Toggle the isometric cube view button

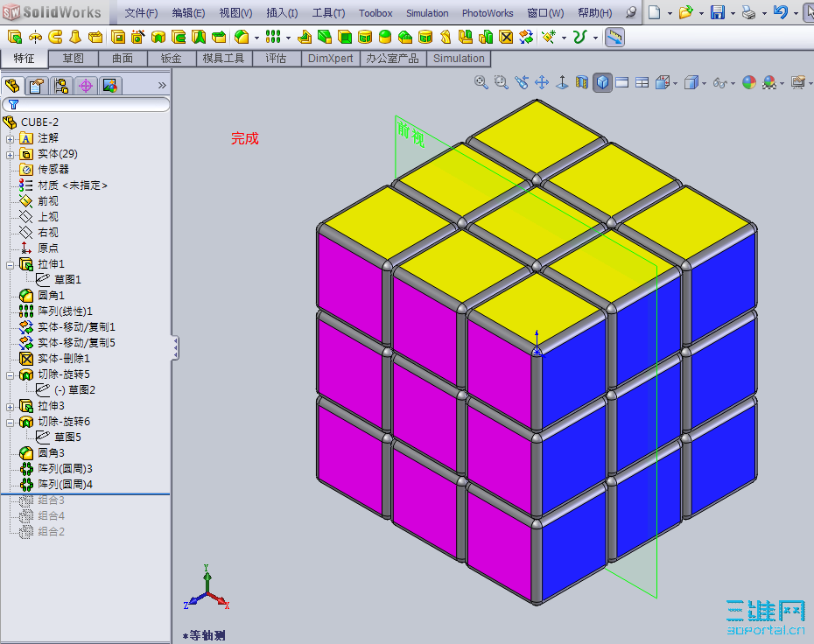click(602, 82)
